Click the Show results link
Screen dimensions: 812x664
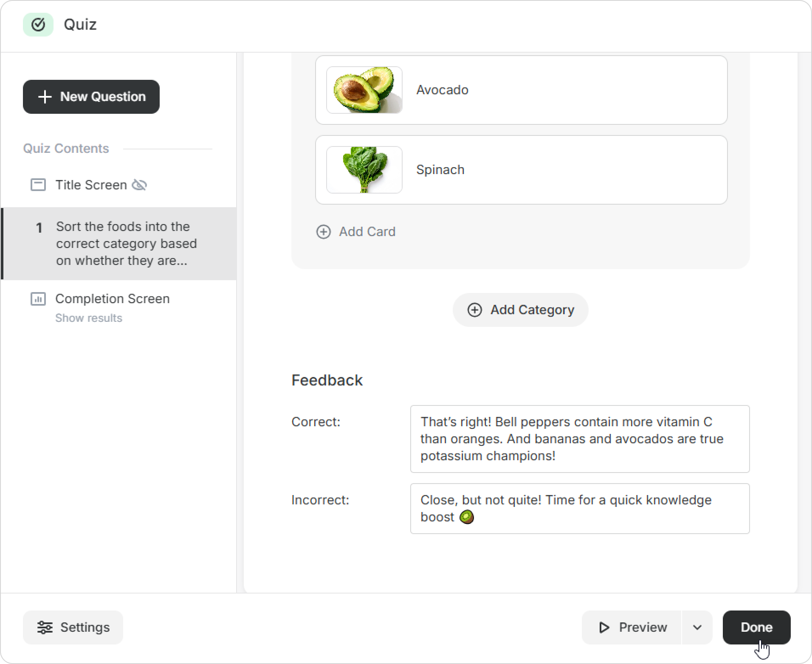89,318
